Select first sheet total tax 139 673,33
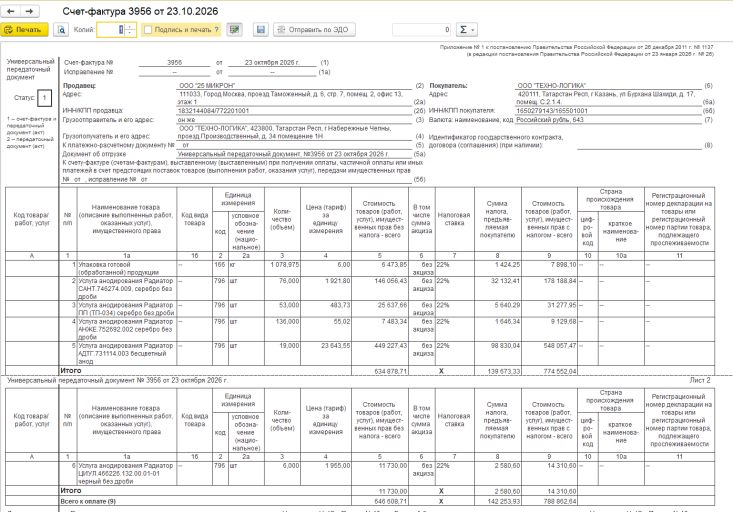The height and width of the screenshot is (512, 733). click(497, 371)
